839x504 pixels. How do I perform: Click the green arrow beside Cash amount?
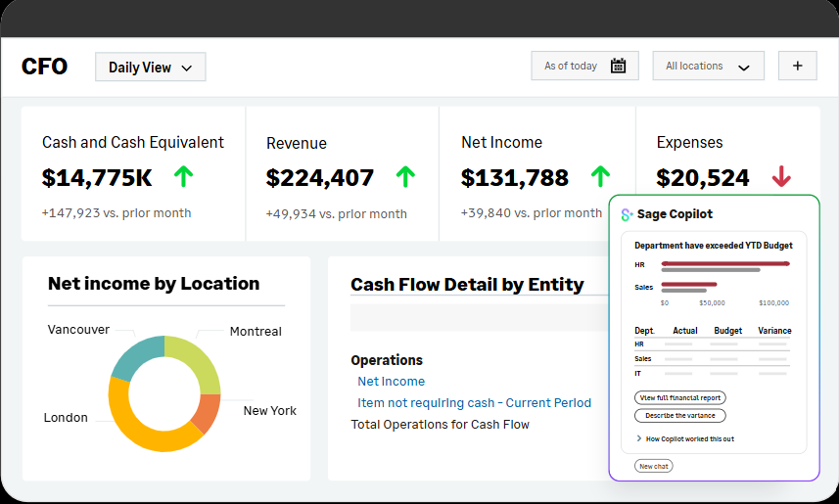point(183,177)
